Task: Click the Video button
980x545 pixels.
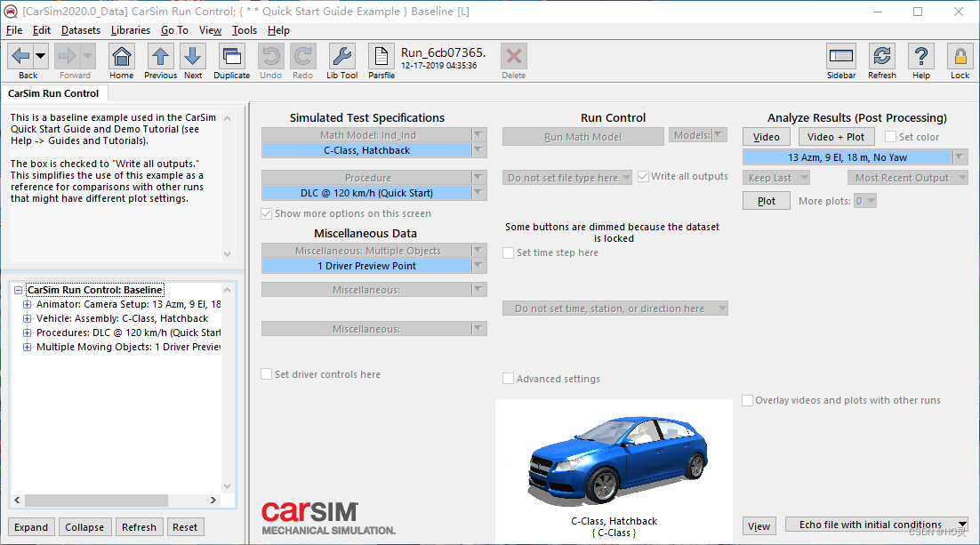Action: point(767,137)
